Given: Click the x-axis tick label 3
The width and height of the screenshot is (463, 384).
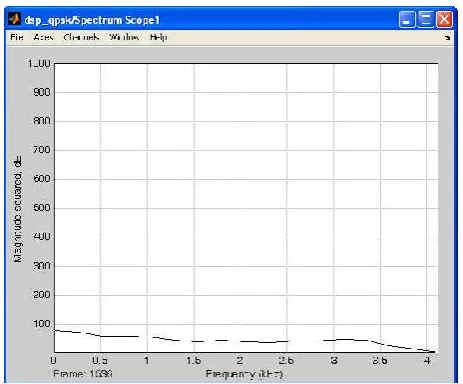Looking at the screenshot, I should 334,360.
